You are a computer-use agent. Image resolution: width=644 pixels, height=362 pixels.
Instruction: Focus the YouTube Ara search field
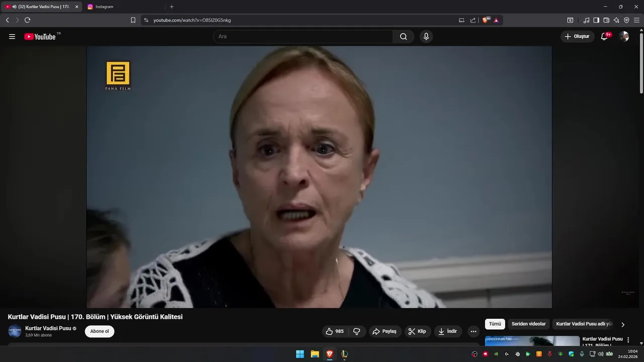[x=303, y=37]
